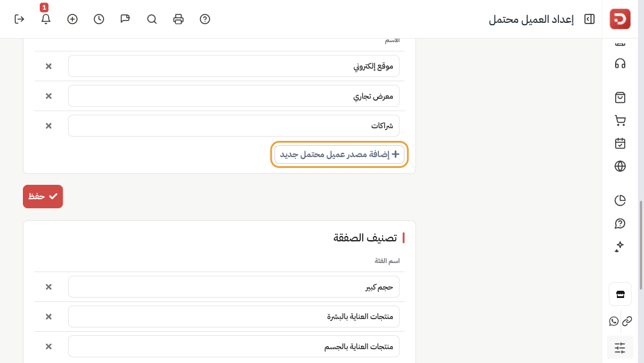Image resolution: width=644 pixels, height=363 pixels.
Task: Click the flag message icon
Action: pos(125,19)
